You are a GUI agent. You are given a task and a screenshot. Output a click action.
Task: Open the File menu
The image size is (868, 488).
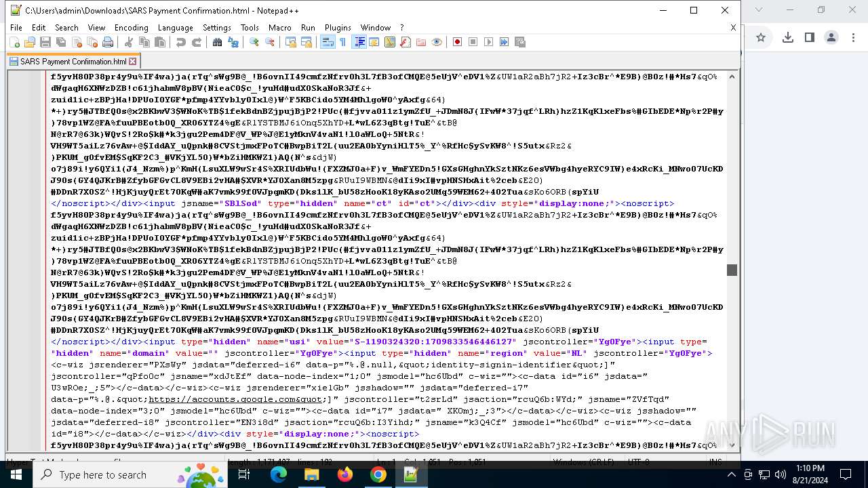(x=16, y=28)
